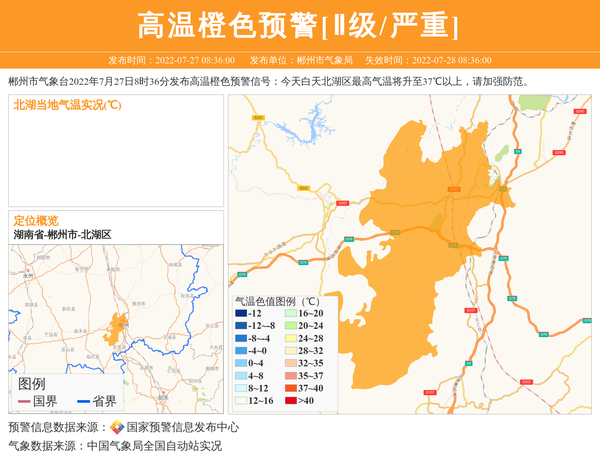Select the 定位概览 panel header
600x471 pixels.
[36, 220]
